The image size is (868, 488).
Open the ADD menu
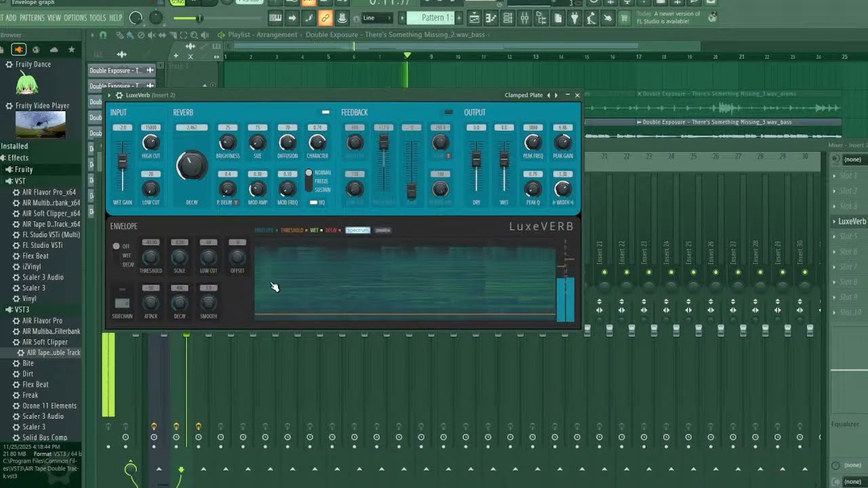(11, 18)
